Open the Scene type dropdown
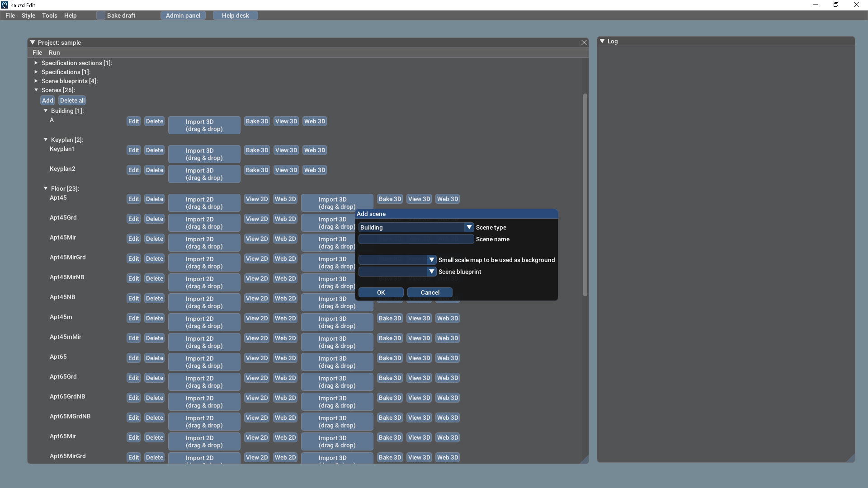 pos(469,227)
